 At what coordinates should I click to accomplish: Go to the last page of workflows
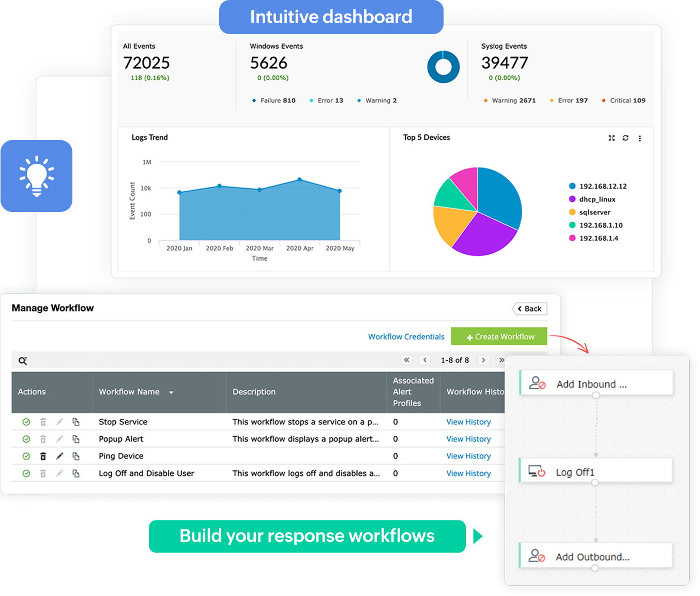(x=501, y=360)
